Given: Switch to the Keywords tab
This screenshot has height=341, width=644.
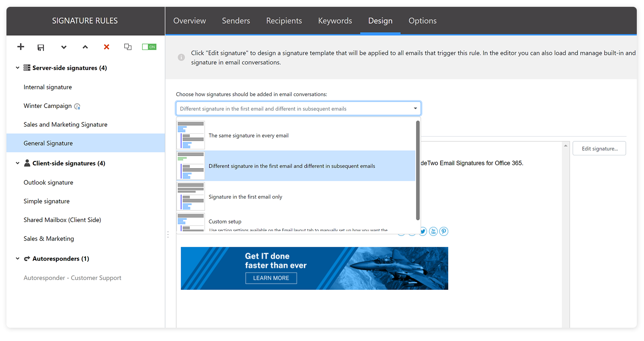Looking at the screenshot, I should (x=335, y=21).
